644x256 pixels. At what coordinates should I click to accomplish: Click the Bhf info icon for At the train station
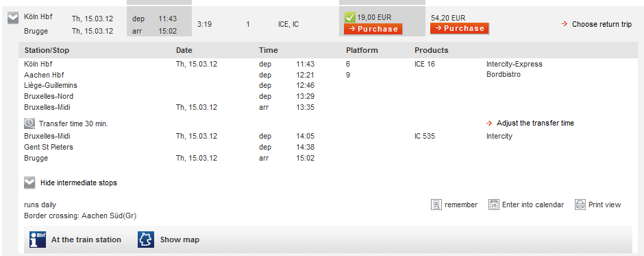[x=38, y=240]
